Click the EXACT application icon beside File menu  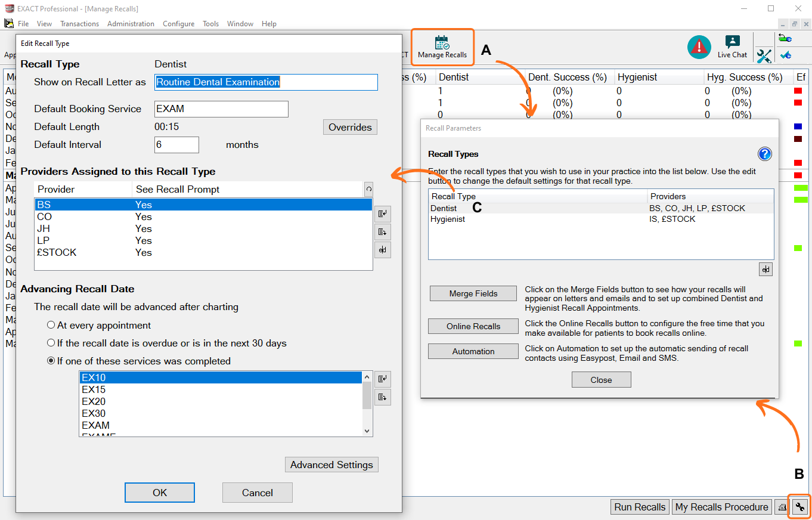[x=8, y=23]
